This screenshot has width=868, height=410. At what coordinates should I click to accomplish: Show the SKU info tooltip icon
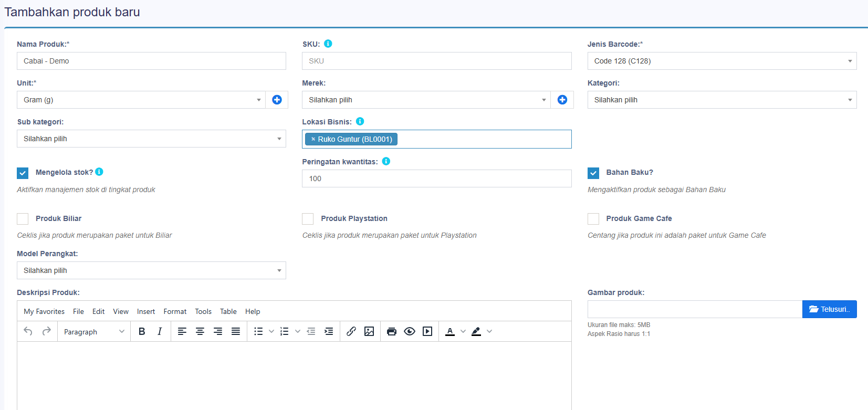tap(328, 44)
